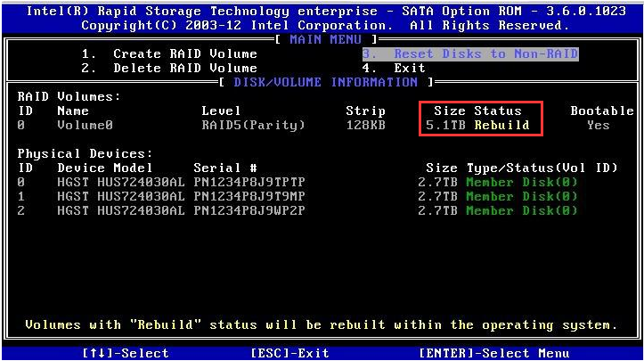The image size is (644, 361).
Task: Click the Bootable Yes value
Action: [x=599, y=126]
